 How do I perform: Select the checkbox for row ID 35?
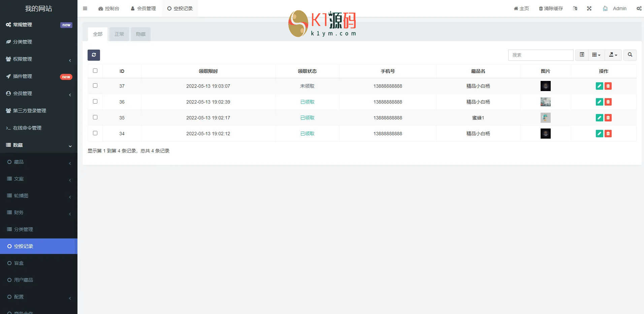pos(95,117)
